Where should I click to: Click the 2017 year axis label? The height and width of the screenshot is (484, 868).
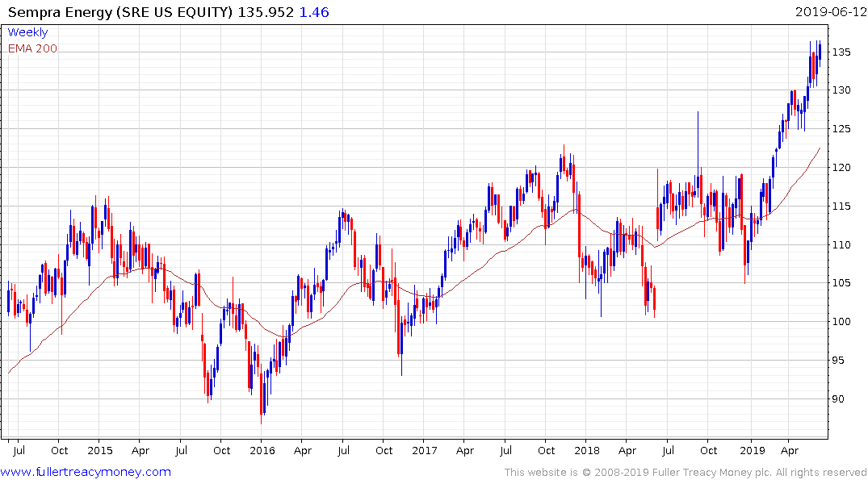click(425, 450)
